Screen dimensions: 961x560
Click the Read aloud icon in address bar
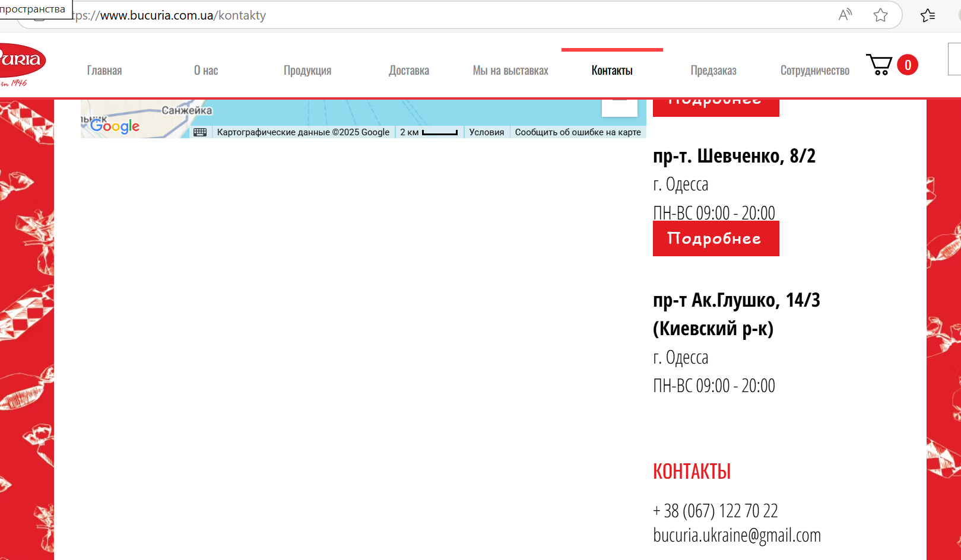845,15
